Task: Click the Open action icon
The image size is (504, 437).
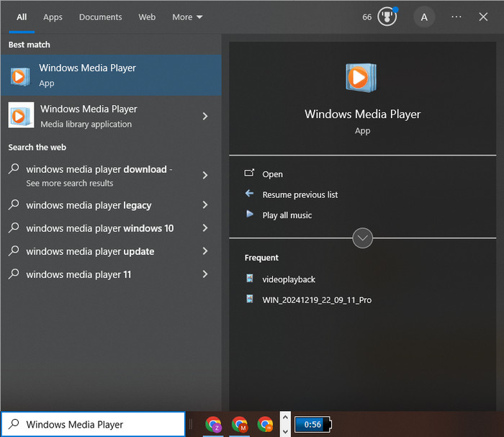Action: tap(249, 173)
